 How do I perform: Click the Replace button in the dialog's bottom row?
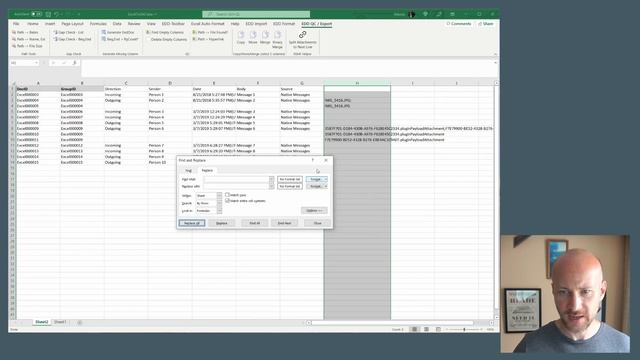pyautogui.click(x=222, y=223)
